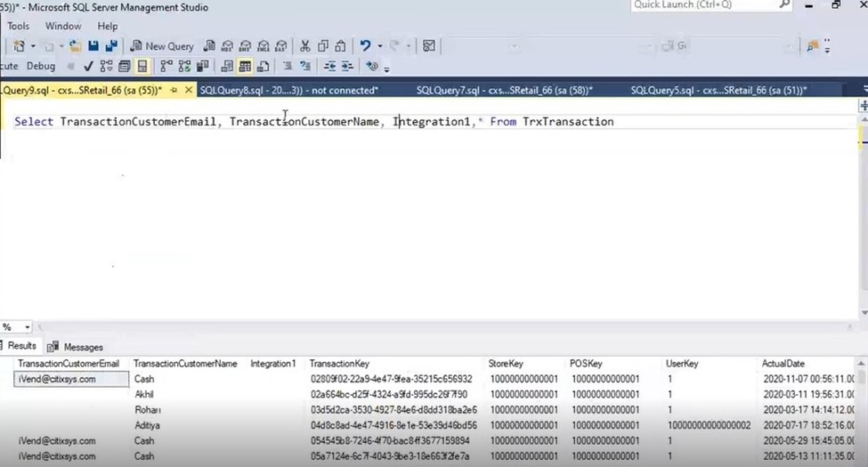Toggle Include Actual Execution Plan

pyautogui.click(x=166, y=67)
